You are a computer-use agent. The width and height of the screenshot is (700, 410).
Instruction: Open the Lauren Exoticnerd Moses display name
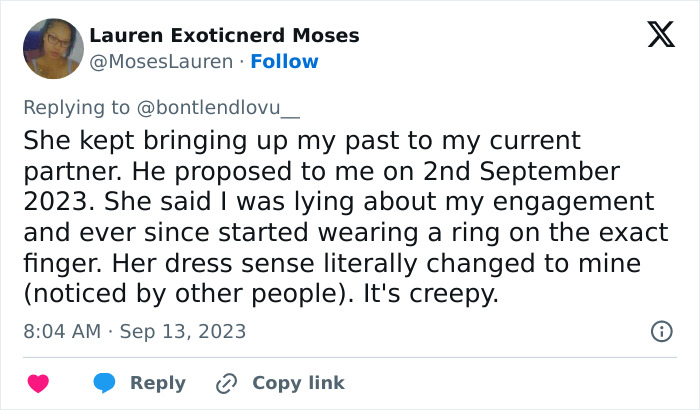pos(224,36)
